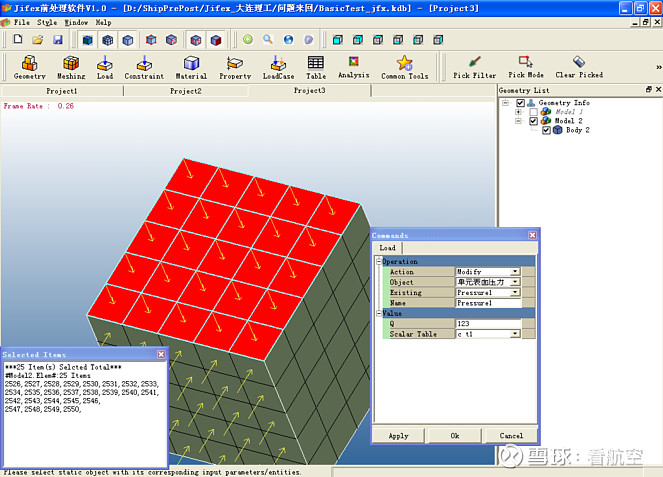Open the Property tool

coord(235,68)
